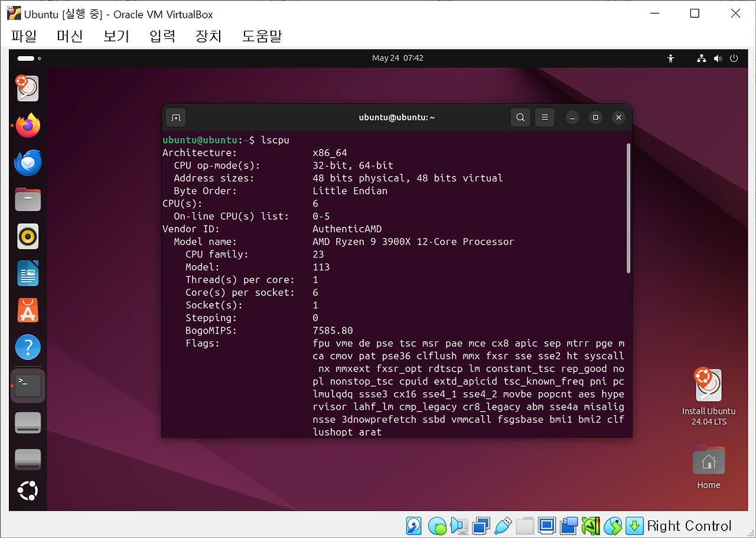Viewport: 756px width, 538px height.
Task: Open the terminal hamburger menu
Action: (545, 118)
